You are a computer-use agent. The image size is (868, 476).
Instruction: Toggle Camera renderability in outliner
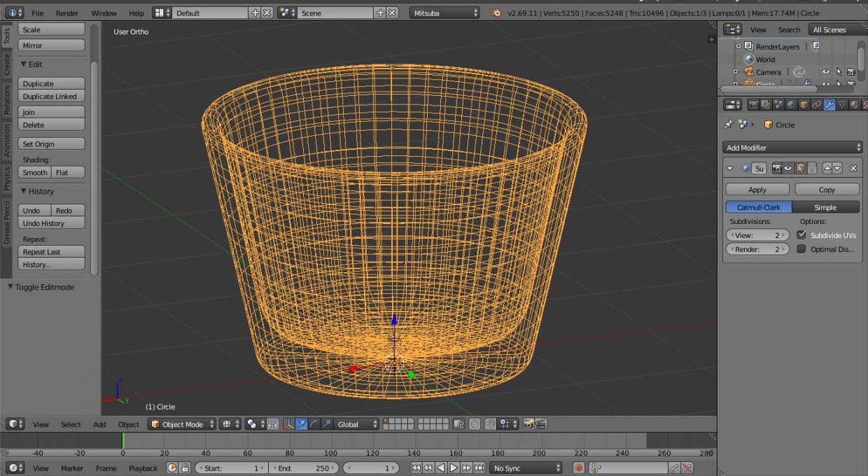[x=850, y=71]
